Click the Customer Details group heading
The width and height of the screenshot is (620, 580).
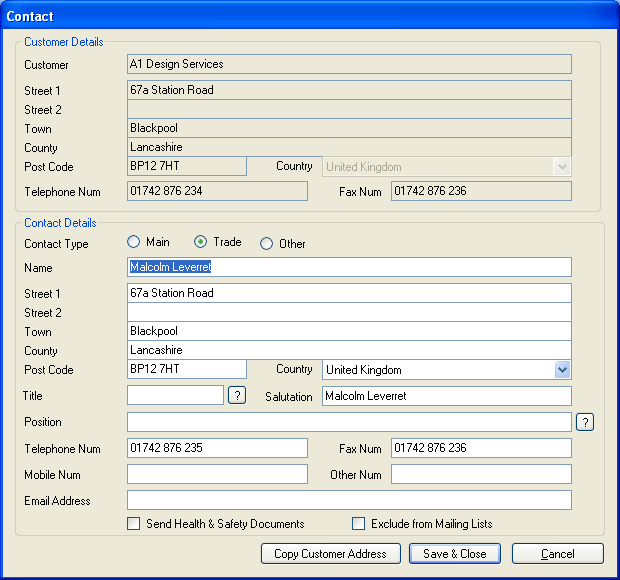(x=64, y=42)
